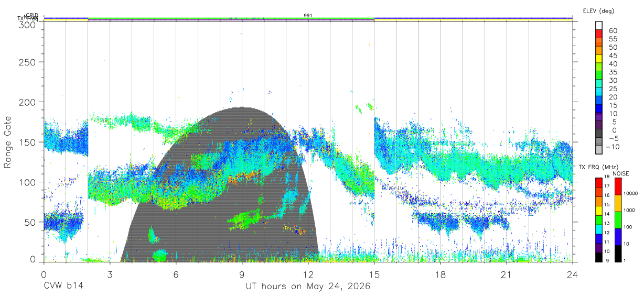Screen dimensions: 644x297
Task: Pick the red top swatch of NOISE bar
Action: (618, 186)
